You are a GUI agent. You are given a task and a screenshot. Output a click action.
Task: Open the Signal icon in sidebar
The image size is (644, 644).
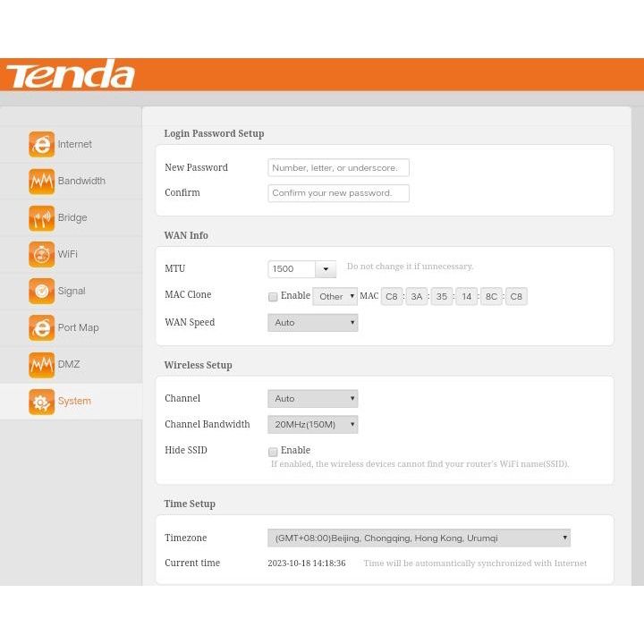pyautogui.click(x=41, y=291)
